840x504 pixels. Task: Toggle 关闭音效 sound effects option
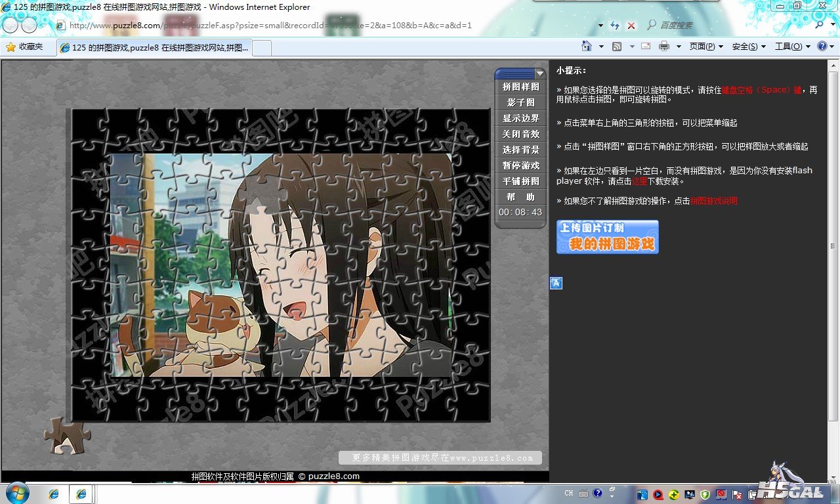pos(520,134)
